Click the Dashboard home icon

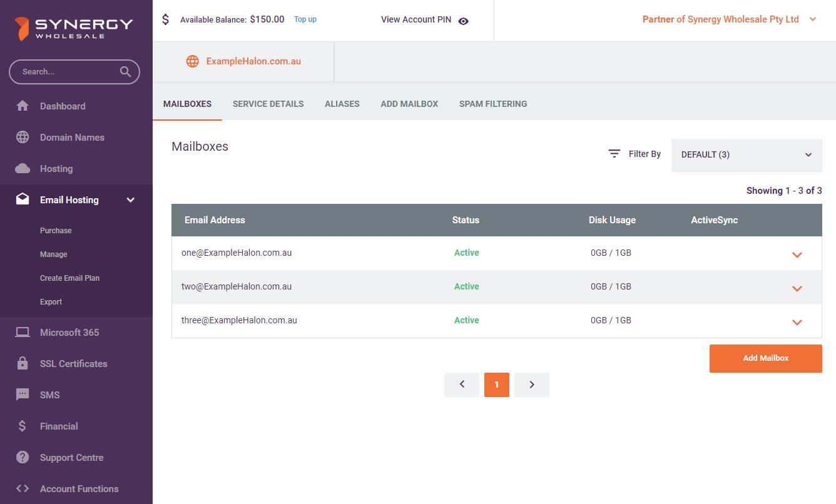[23, 106]
